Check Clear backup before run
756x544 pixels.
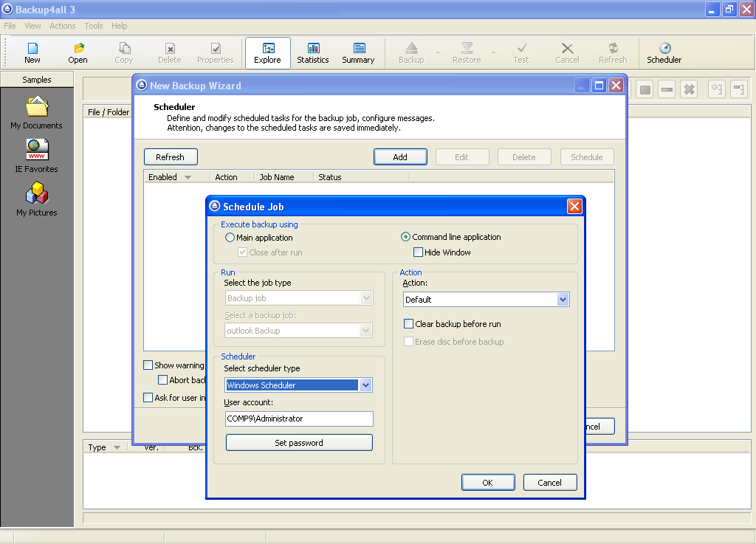[x=408, y=324]
